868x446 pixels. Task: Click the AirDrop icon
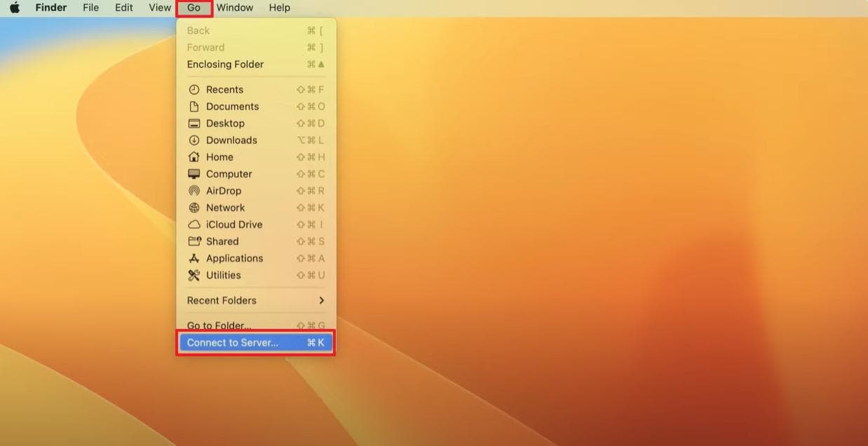pos(194,191)
